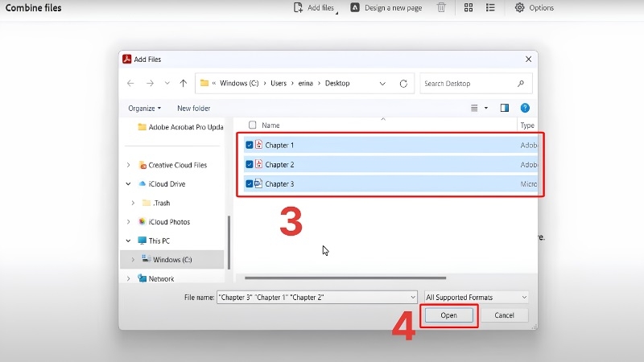Open Options gear in Combine files toolbar
The height and width of the screenshot is (362, 644).
(x=535, y=8)
